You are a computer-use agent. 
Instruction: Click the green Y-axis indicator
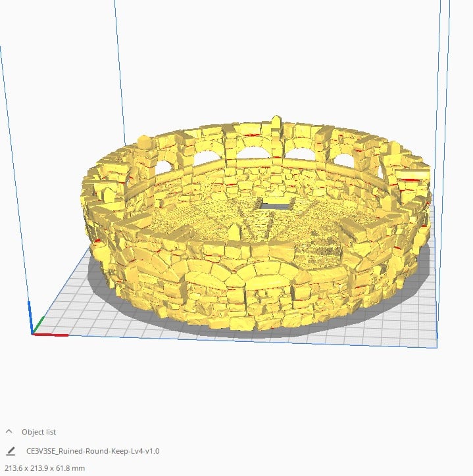pos(39,325)
